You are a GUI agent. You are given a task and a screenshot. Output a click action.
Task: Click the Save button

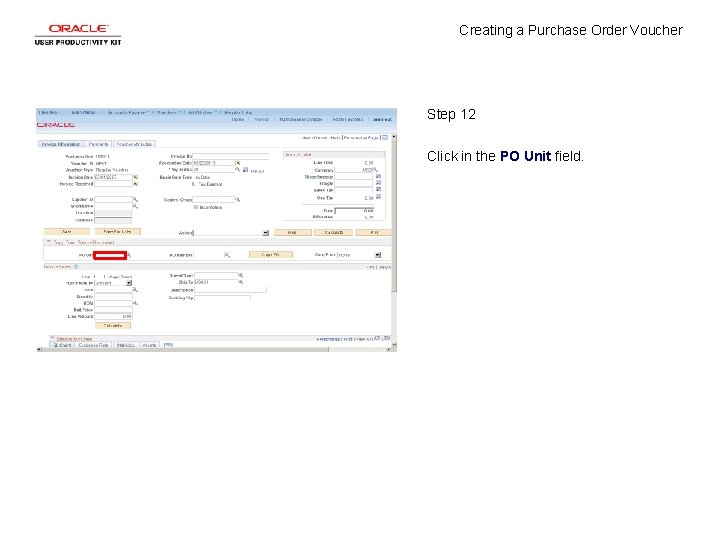coord(67,232)
